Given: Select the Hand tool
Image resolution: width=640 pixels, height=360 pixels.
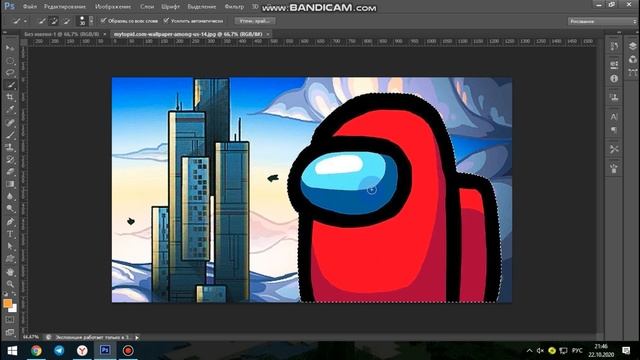Looking at the screenshot, I should point(10,271).
